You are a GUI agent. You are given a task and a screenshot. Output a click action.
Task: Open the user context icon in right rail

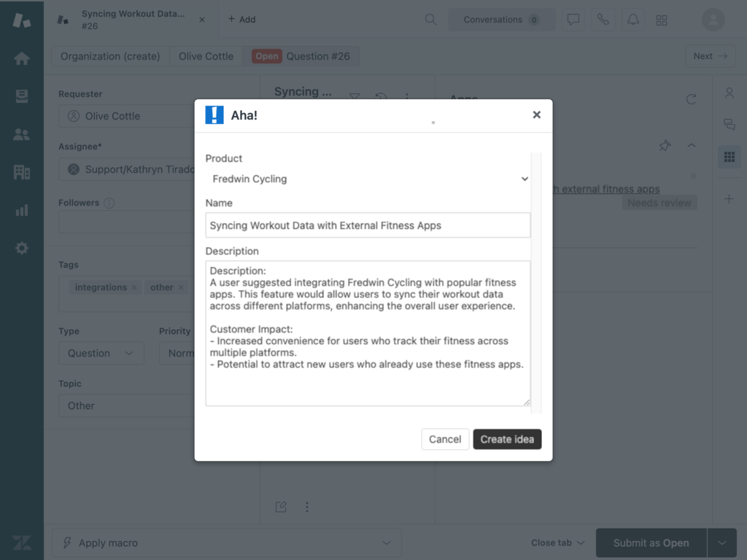(x=729, y=93)
